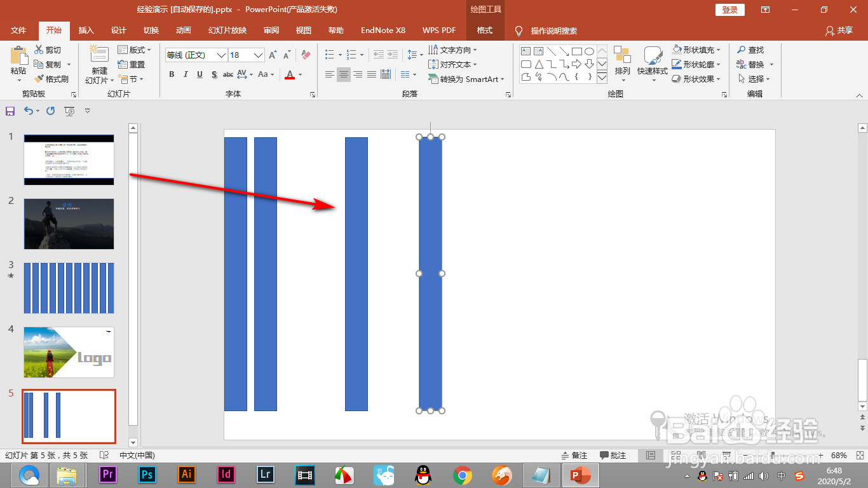This screenshot has width=868, height=488.
Task: Click the Share (共享) button
Action: [x=839, y=30]
